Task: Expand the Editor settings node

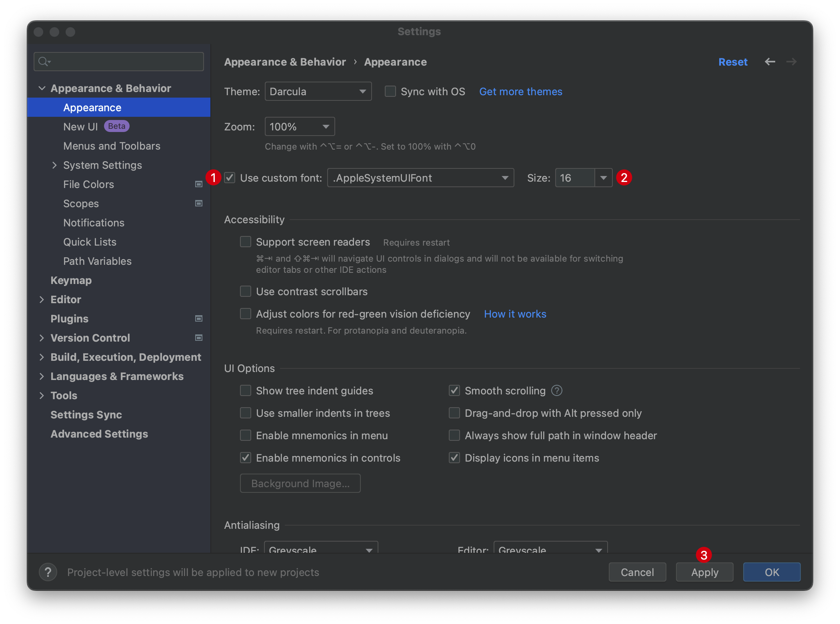Action: tap(42, 299)
